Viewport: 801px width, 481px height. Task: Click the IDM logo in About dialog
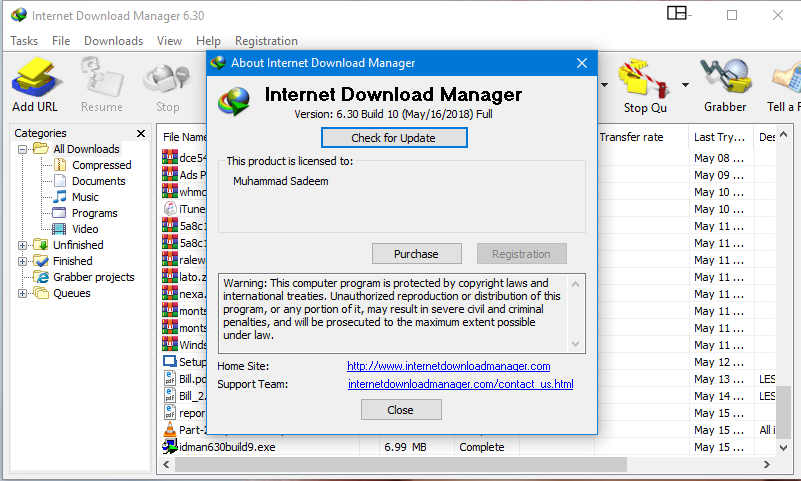[x=234, y=101]
